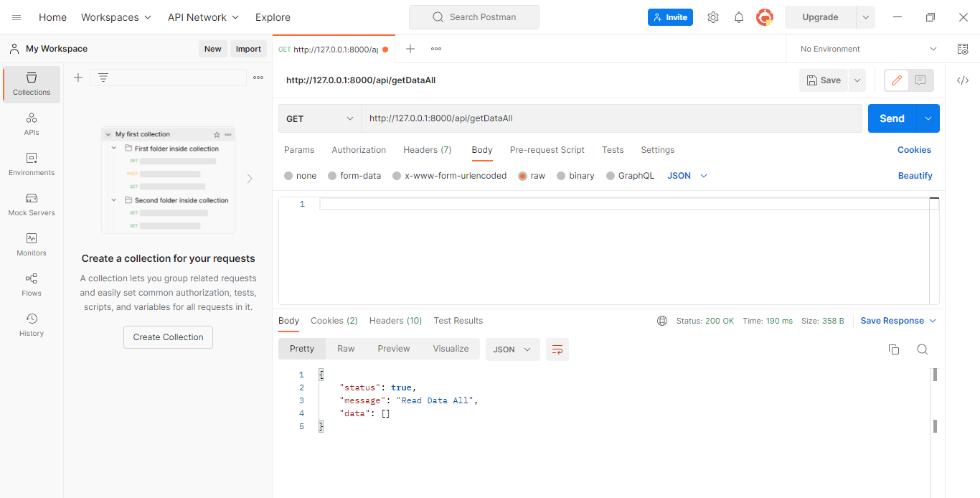Switch to edit mode pencil icon
The height and width of the screenshot is (498, 980).
point(897,80)
